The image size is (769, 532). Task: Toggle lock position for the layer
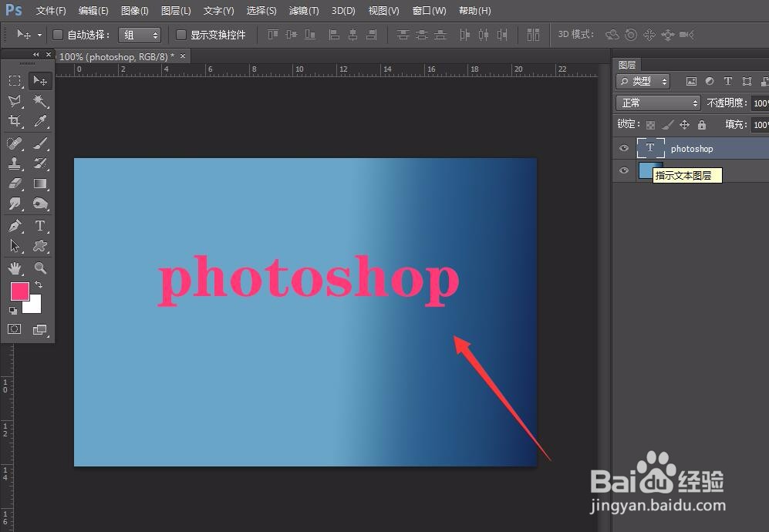pos(685,125)
